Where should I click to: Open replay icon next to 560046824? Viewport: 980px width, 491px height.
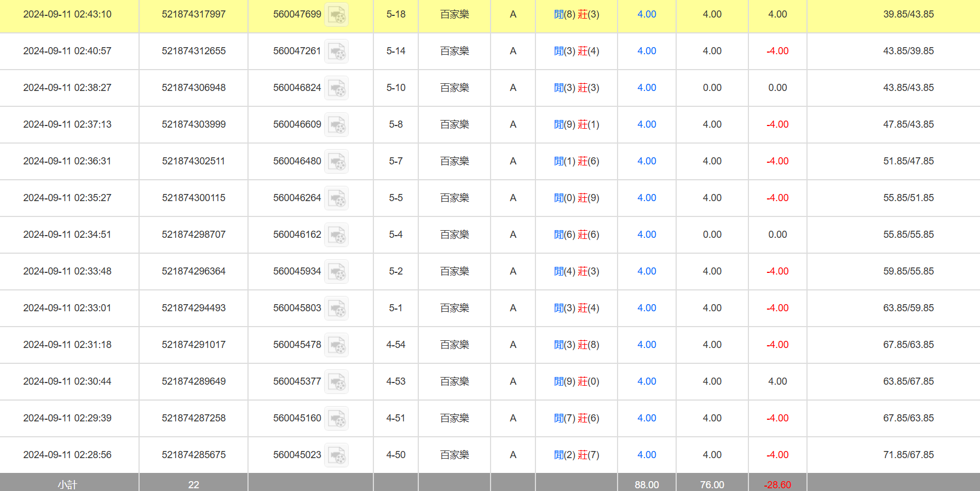pyautogui.click(x=336, y=88)
